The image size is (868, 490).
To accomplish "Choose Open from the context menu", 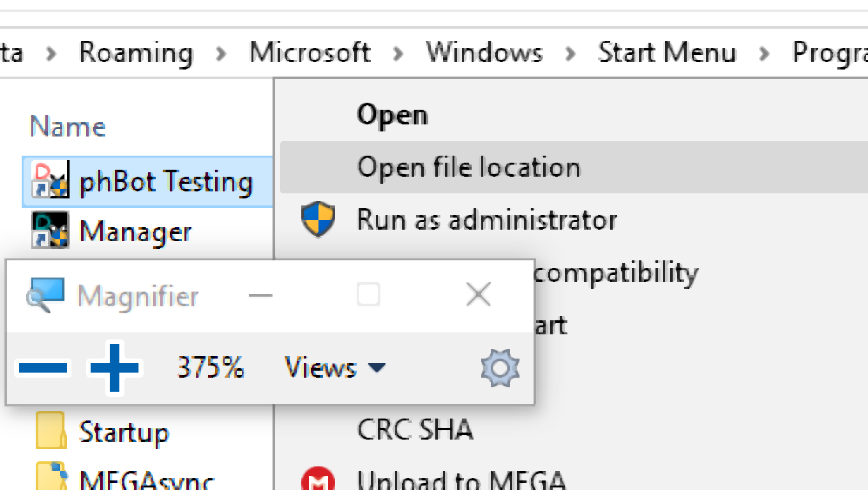I will 393,115.
